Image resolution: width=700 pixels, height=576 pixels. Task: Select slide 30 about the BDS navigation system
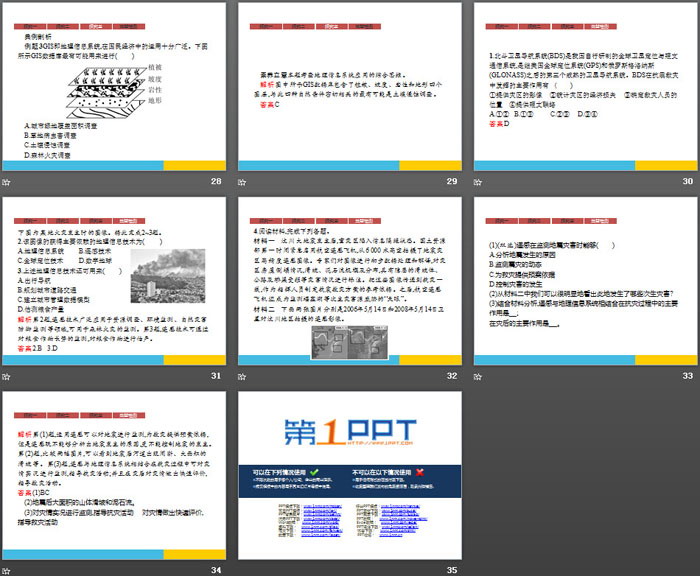pos(586,87)
